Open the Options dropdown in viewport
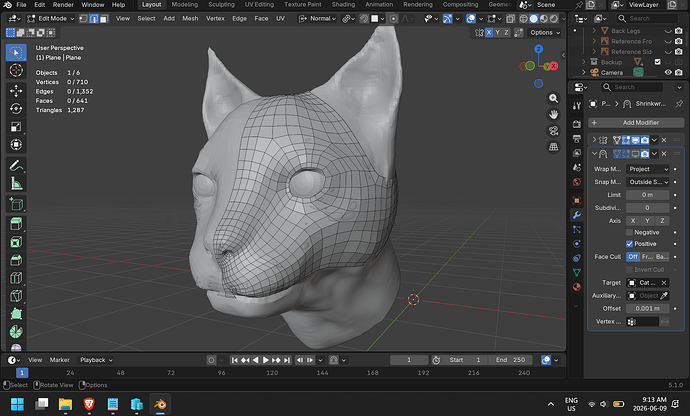This screenshot has height=416, width=690. (x=545, y=33)
